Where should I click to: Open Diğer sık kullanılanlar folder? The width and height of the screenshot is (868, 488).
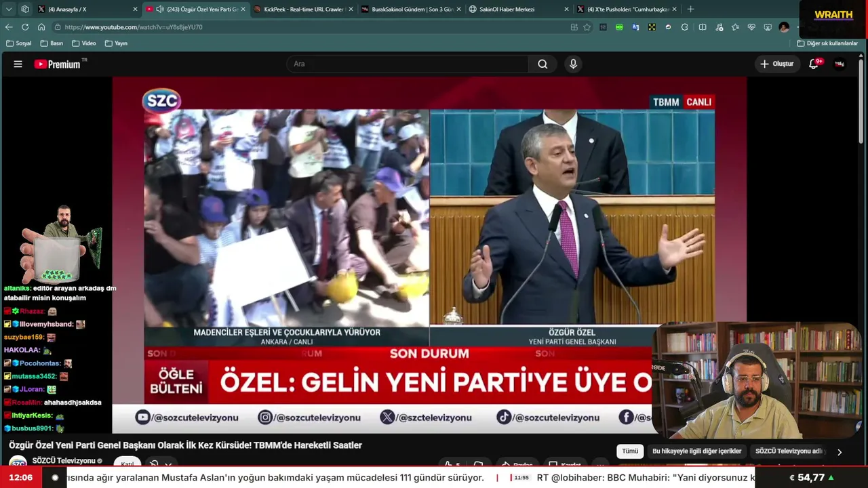828,43
